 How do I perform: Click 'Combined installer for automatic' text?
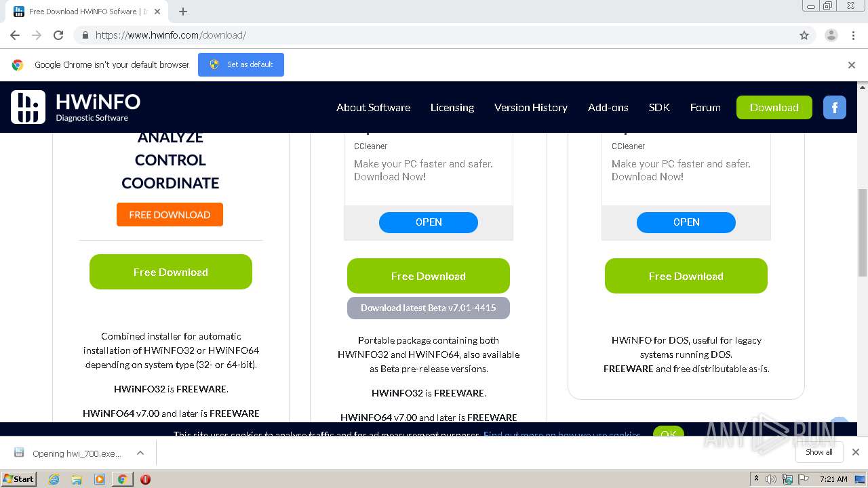(x=171, y=336)
